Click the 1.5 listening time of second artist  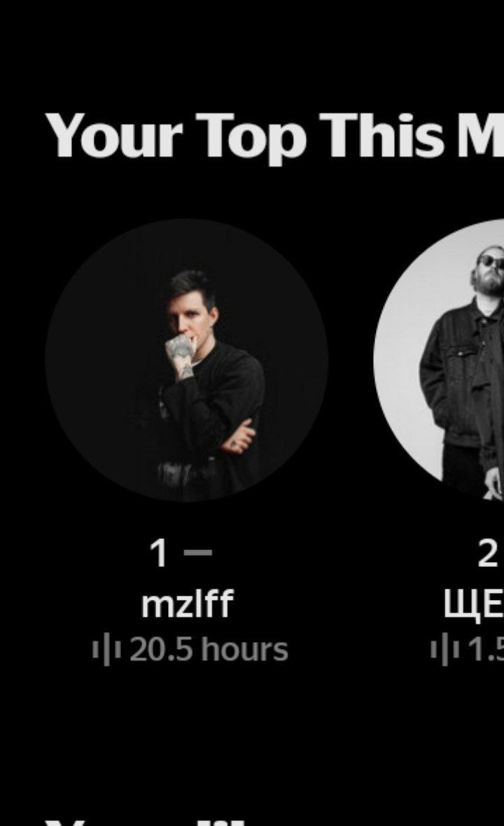pyautogui.click(x=486, y=650)
